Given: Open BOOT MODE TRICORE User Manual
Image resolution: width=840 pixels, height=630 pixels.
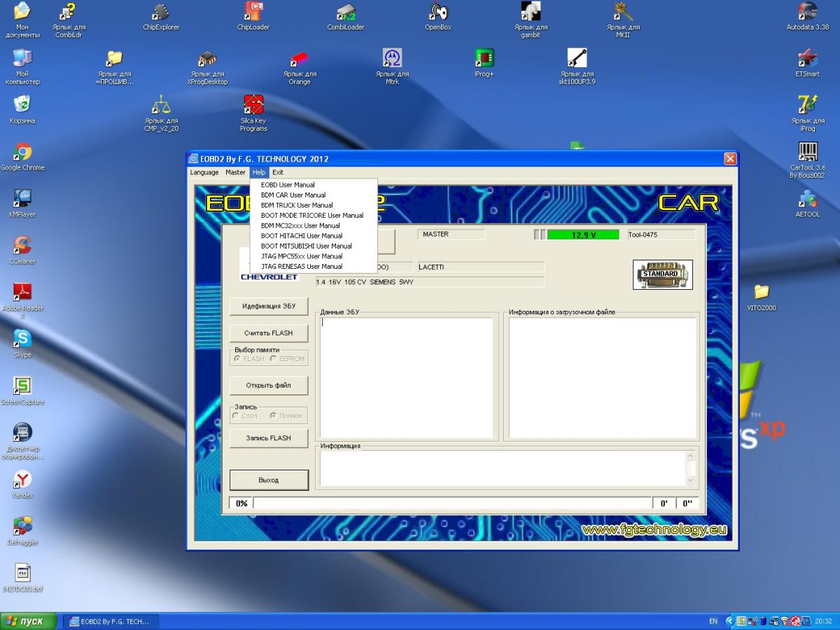Looking at the screenshot, I should (314, 216).
